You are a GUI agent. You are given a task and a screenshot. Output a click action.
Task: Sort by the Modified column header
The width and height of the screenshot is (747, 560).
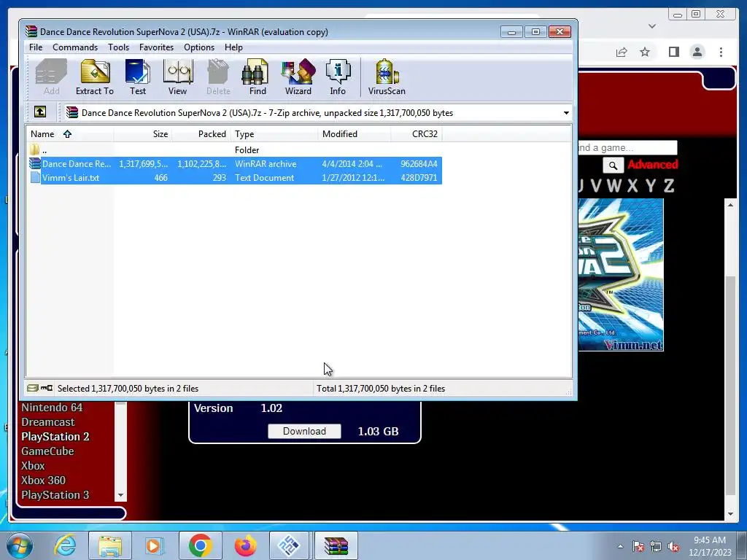coord(355,134)
